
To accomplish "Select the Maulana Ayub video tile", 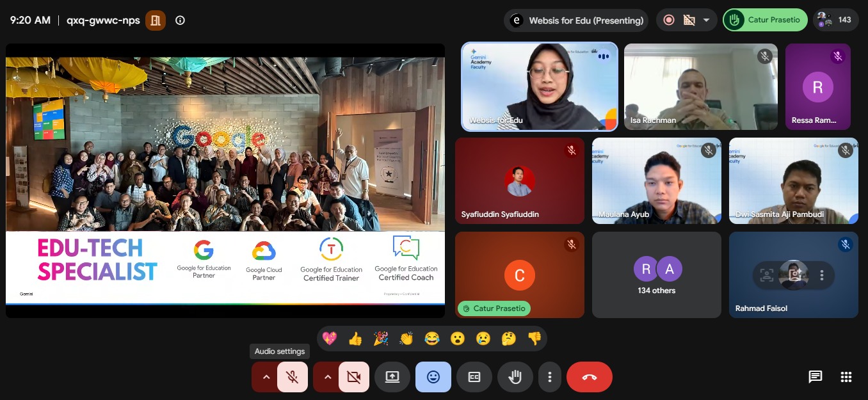I will pos(657,180).
